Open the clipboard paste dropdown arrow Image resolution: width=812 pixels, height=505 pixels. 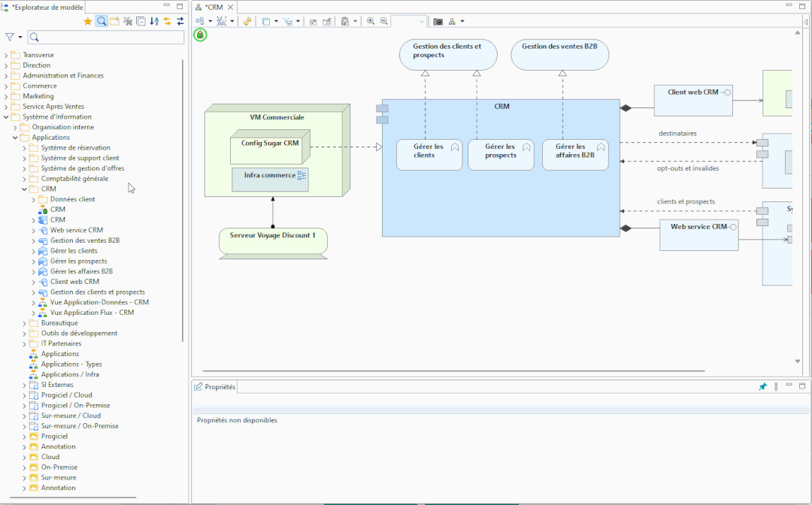pyautogui.click(x=355, y=21)
